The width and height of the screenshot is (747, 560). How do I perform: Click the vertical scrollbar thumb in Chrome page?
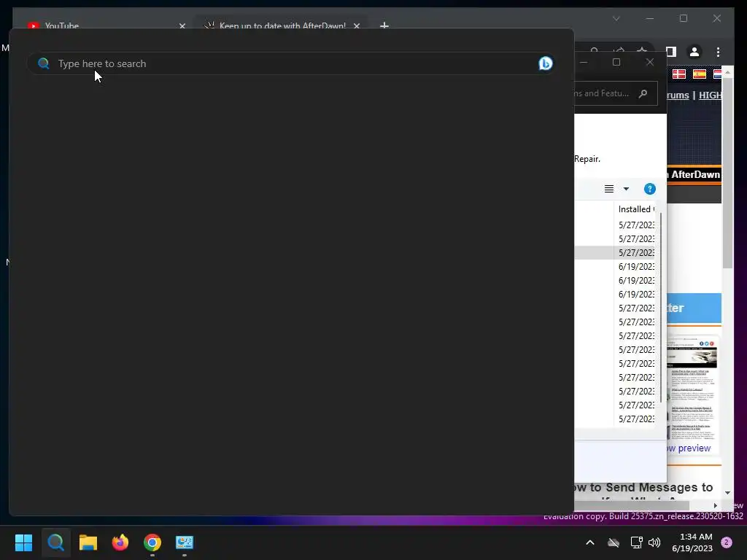(x=727, y=174)
